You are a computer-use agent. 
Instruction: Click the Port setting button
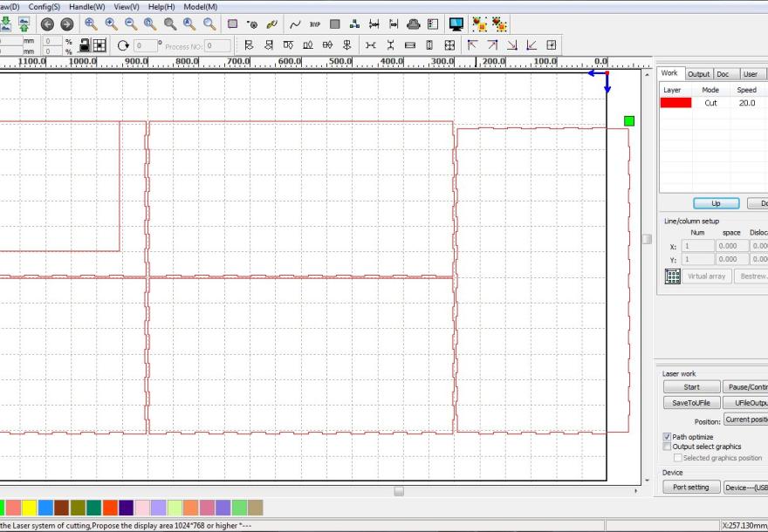(x=691, y=487)
